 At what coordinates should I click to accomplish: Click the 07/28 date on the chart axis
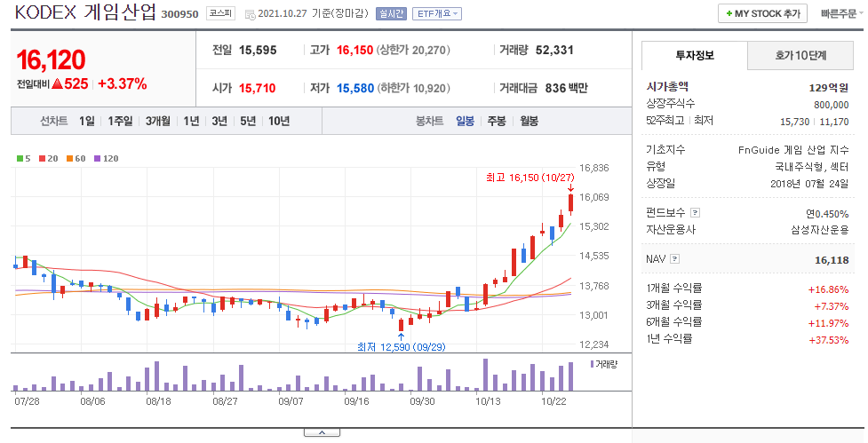click(27, 401)
